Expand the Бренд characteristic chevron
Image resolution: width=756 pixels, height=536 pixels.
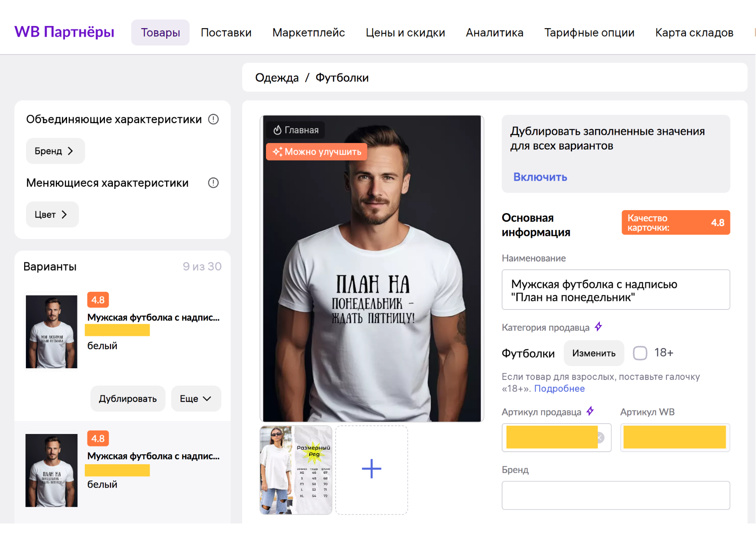pyautogui.click(x=71, y=151)
